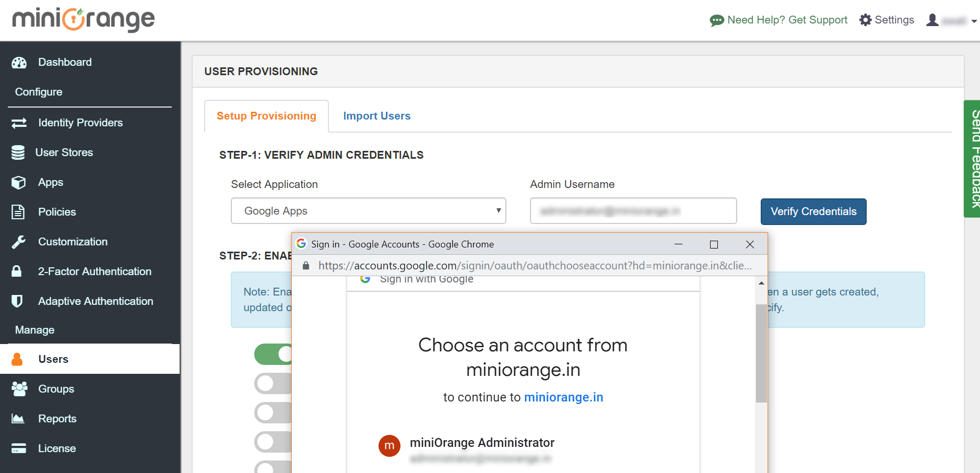
Task: Open 2-Factor Authentication settings
Action: [95, 271]
